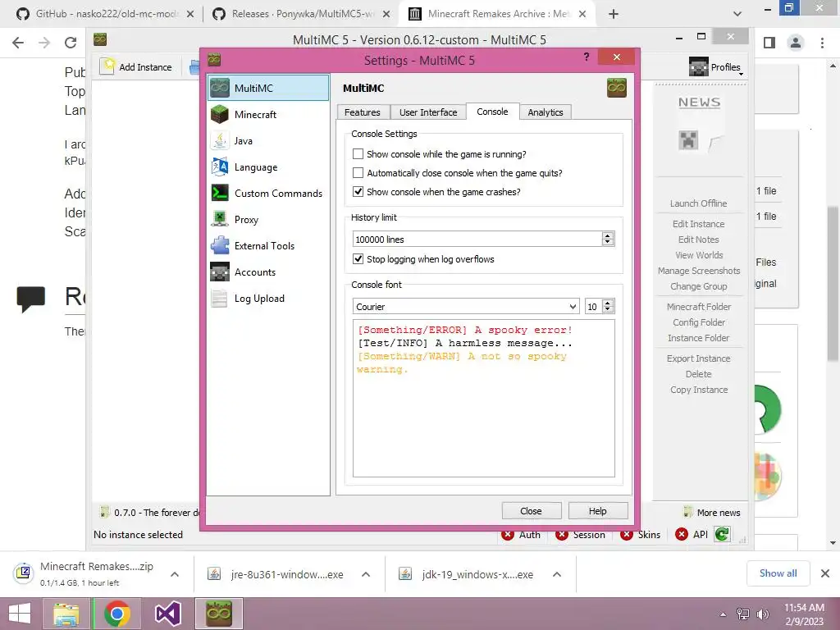840x630 pixels.
Task: Open Chrome profile avatar icon
Action: [796, 43]
